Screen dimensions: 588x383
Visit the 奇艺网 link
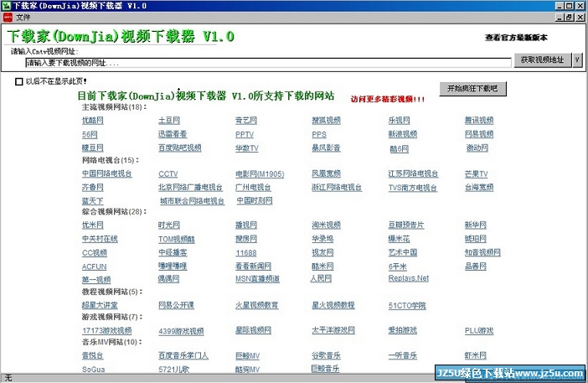(x=246, y=121)
